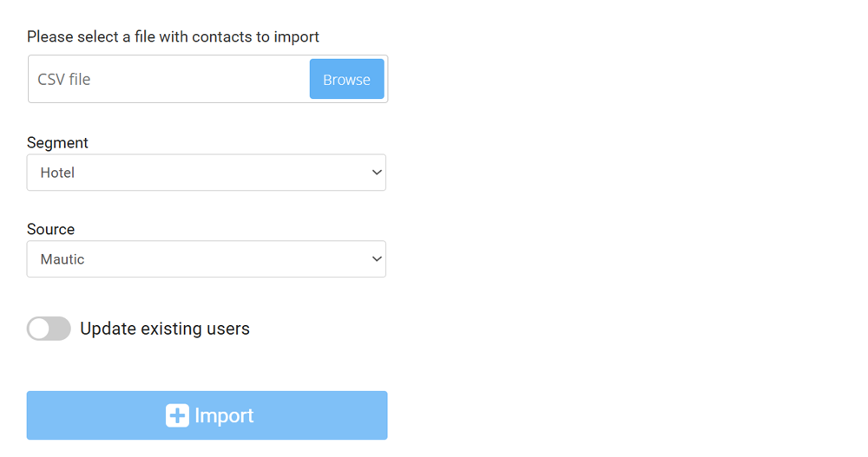Enable the Update existing users switch

(49, 329)
